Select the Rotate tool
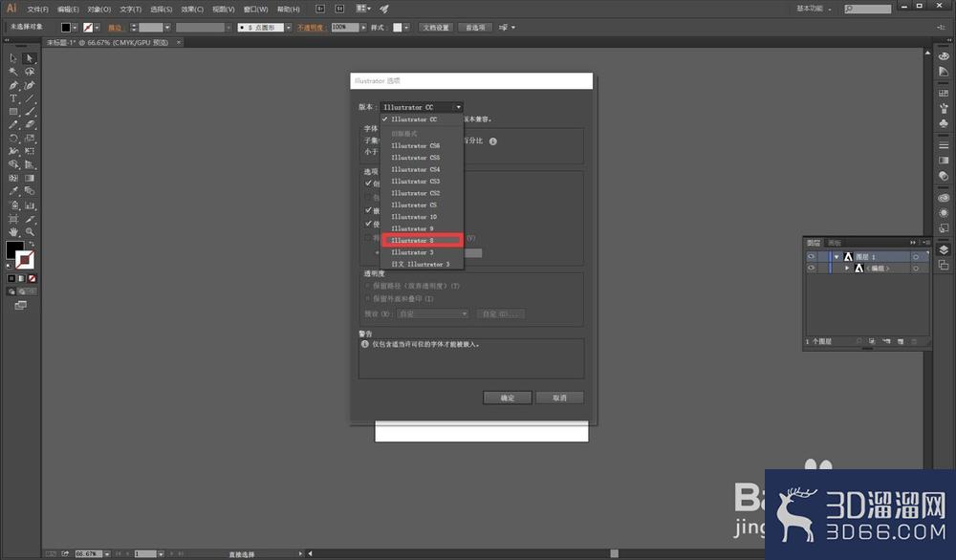Screen dimensions: 956x560 pos(13,138)
